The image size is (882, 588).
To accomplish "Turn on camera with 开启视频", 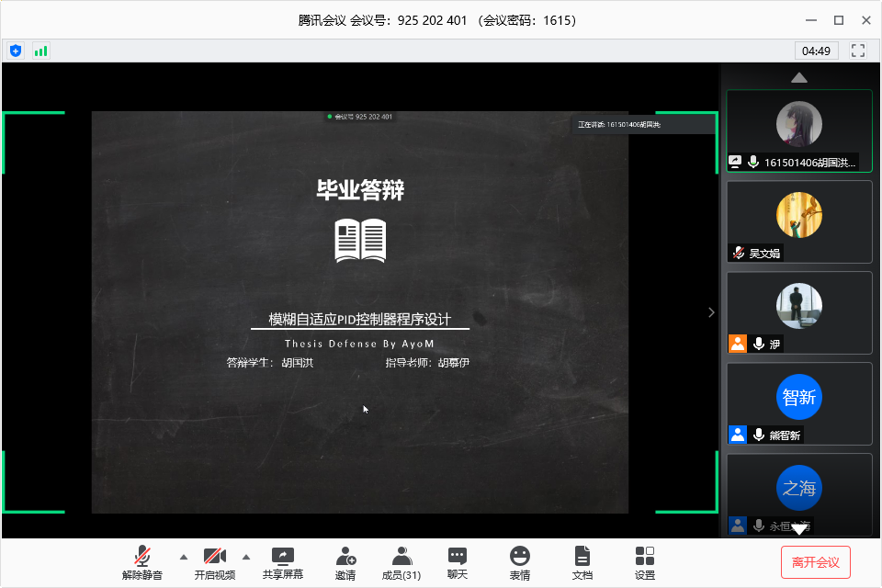I will pyautogui.click(x=214, y=562).
